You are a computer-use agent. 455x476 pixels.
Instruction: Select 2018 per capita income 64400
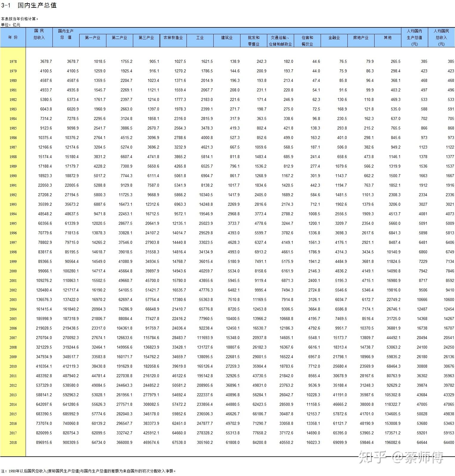[449, 442]
